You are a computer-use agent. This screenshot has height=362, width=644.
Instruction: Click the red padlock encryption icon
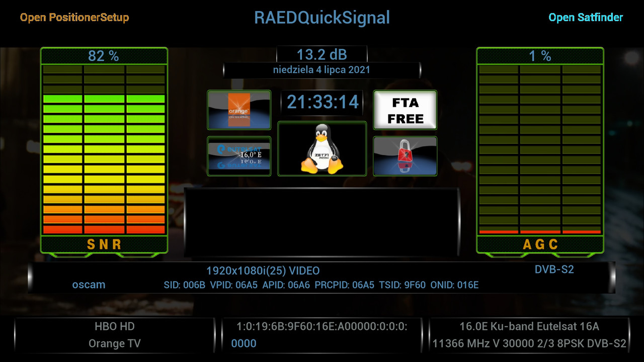(x=405, y=156)
